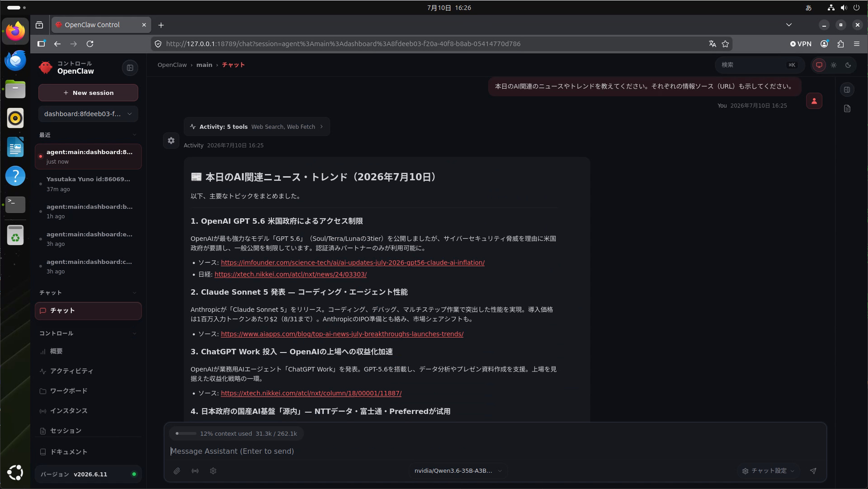Reload the current page
Viewport: 868px width, 489px height.
90,44
